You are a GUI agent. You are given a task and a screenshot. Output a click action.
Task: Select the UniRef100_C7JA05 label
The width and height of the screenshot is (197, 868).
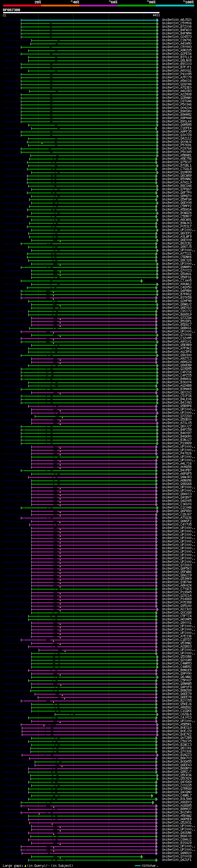177,281
